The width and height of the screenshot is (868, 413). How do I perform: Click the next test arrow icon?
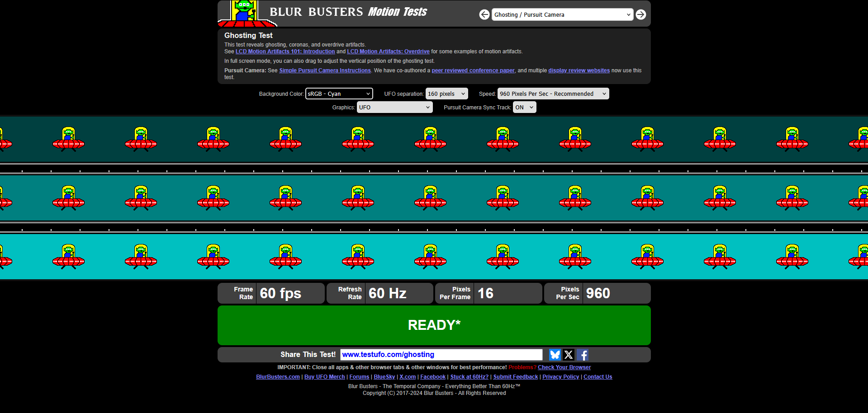tap(640, 14)
